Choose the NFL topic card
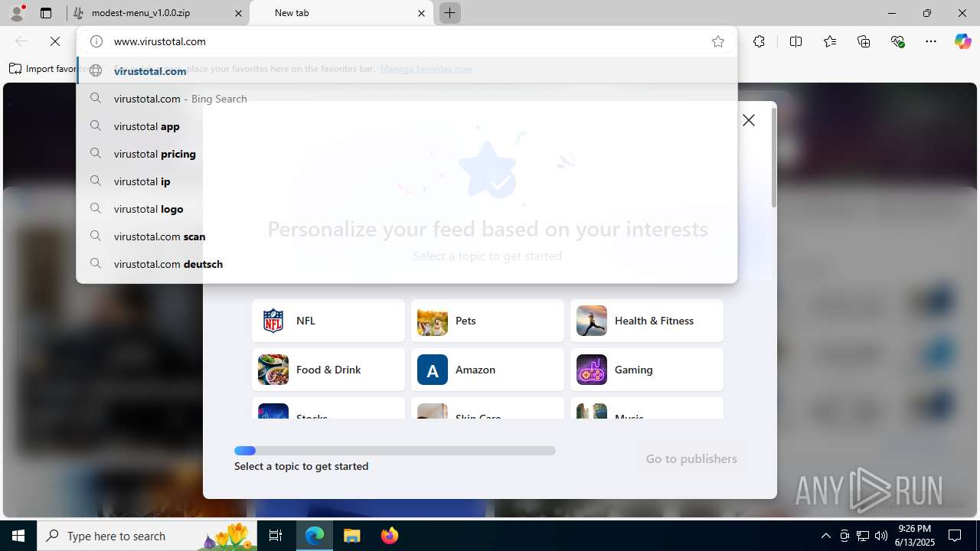Image resolution: width=980 pixels, height=551 pixels. (328, 321)
